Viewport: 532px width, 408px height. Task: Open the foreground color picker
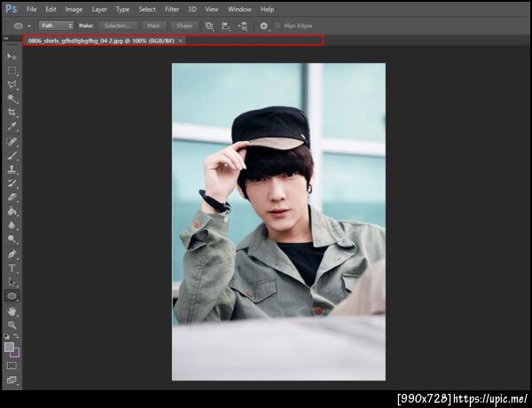pyautogui.click(x=9, y=347)
